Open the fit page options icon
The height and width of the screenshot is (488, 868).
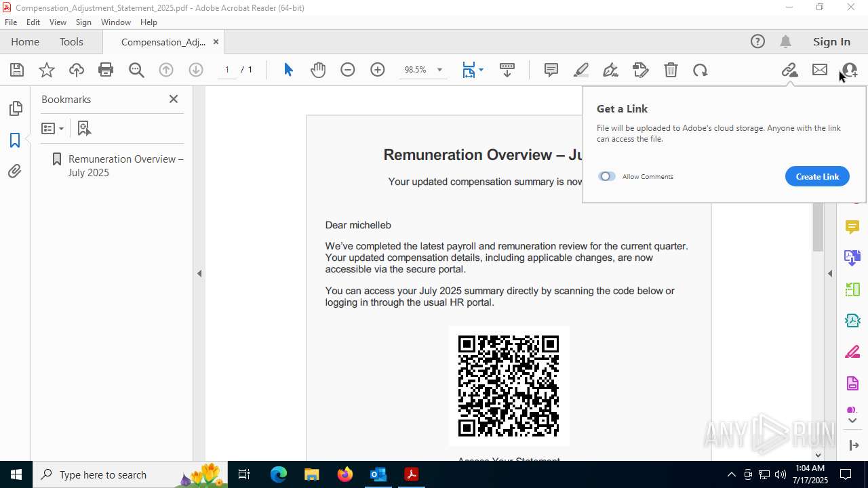click(x=473, y=70)
